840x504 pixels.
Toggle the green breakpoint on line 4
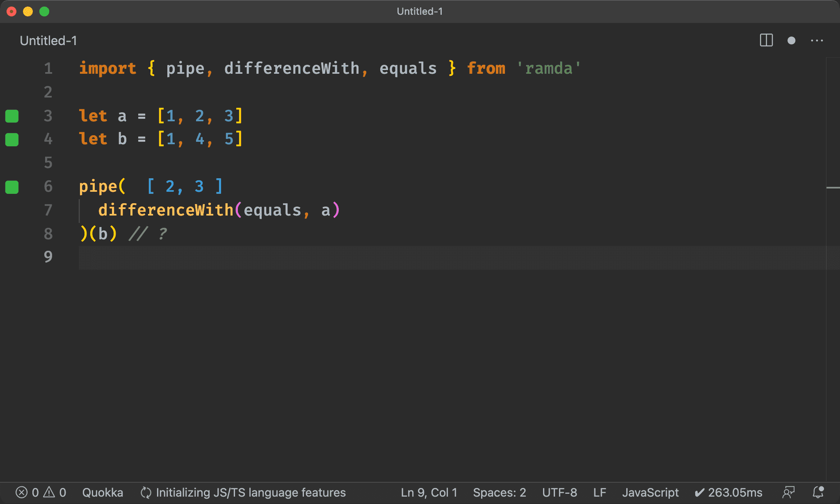click(x=13, y=139)
